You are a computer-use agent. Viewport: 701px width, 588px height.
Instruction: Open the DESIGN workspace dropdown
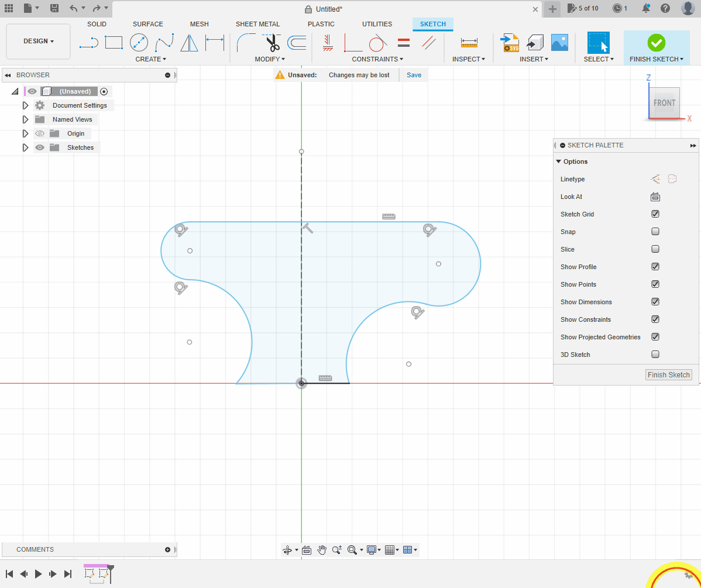(x=39, y=42)
